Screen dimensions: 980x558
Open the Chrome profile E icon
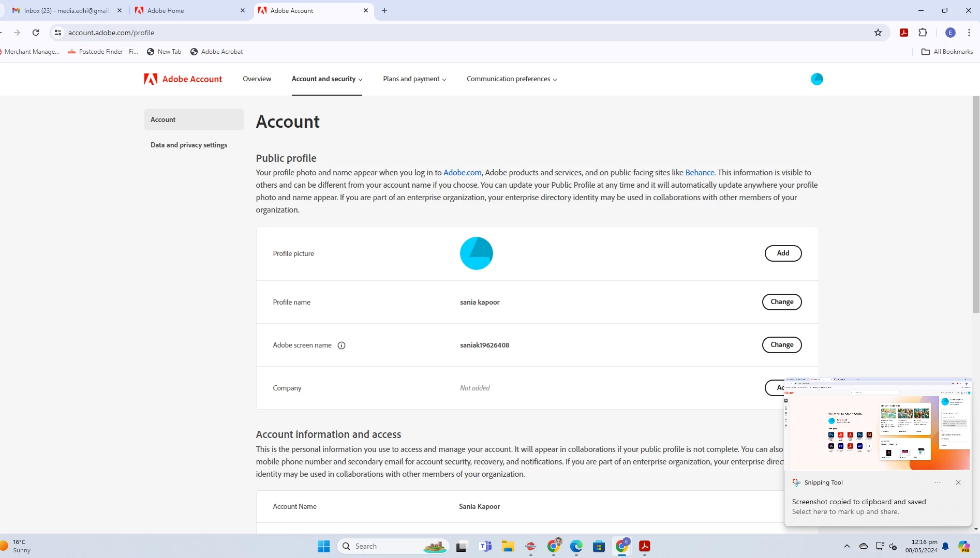tap(951, 33)
